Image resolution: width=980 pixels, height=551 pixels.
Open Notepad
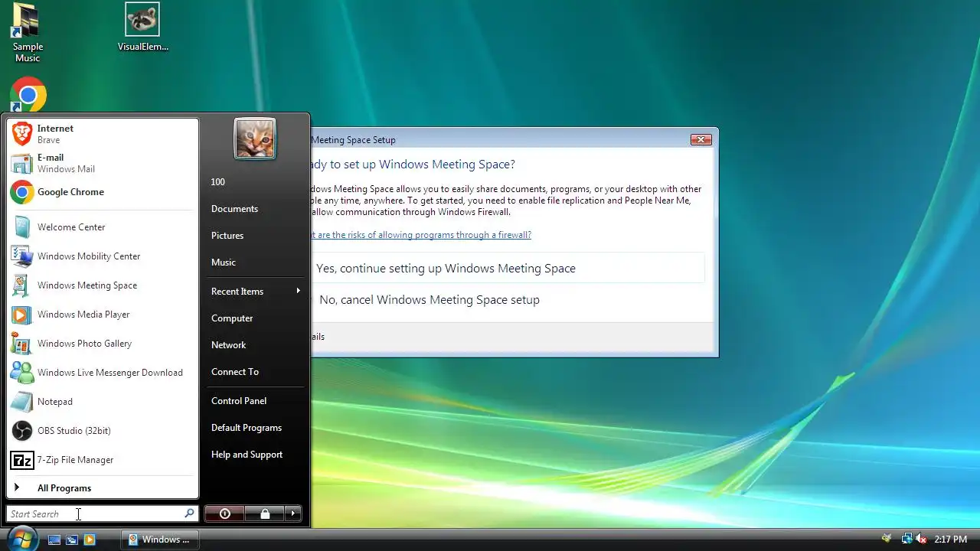pos(103,402)
